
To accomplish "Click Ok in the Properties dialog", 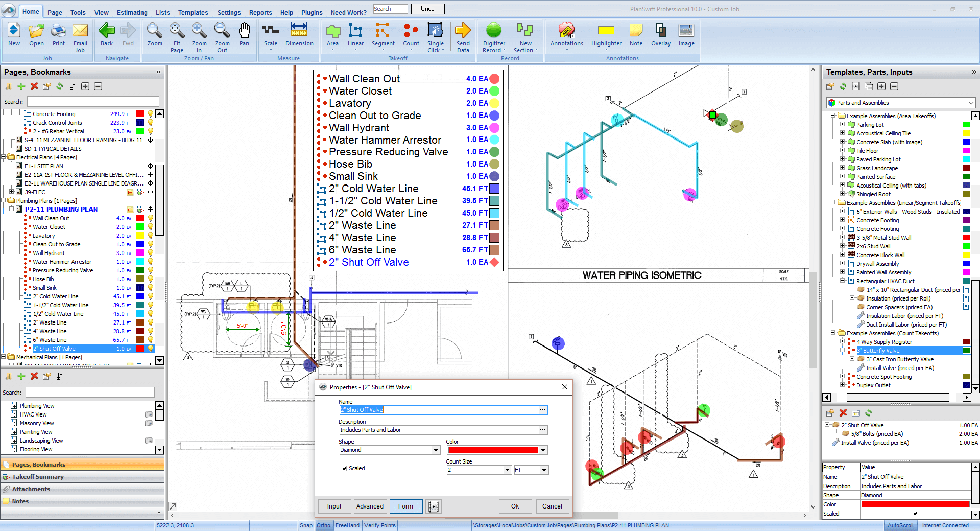I will coord(515,506).
